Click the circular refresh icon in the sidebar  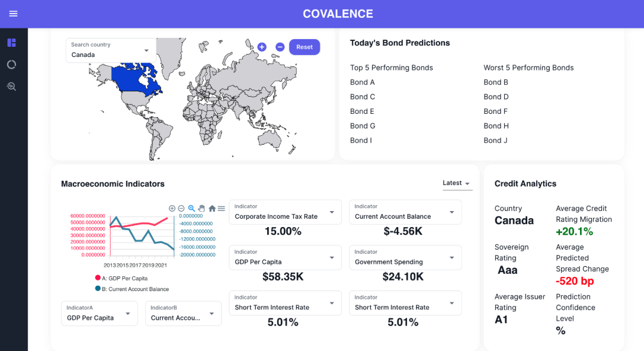tap(11, 65)
